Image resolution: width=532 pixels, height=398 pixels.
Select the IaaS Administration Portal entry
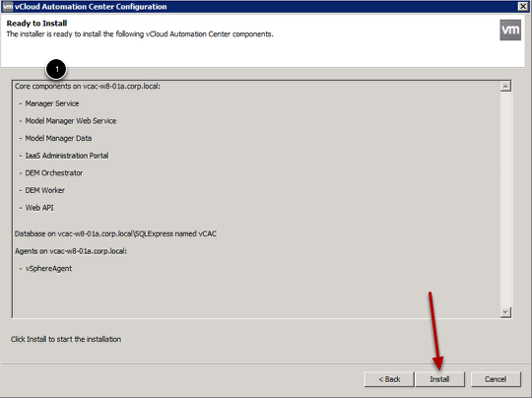(67, 156)
